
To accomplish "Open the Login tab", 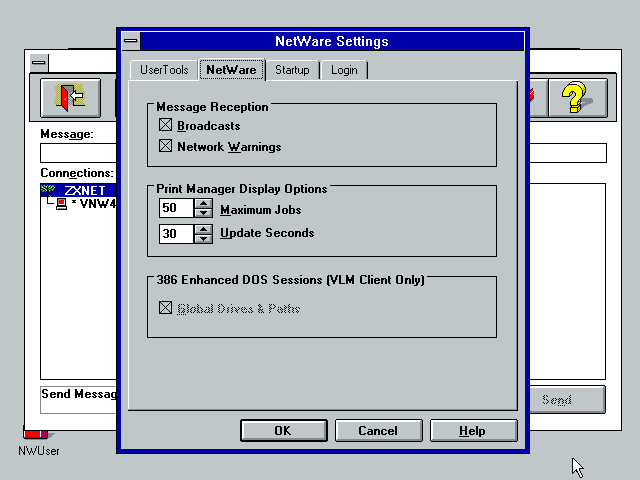I will tap(344, 70).
